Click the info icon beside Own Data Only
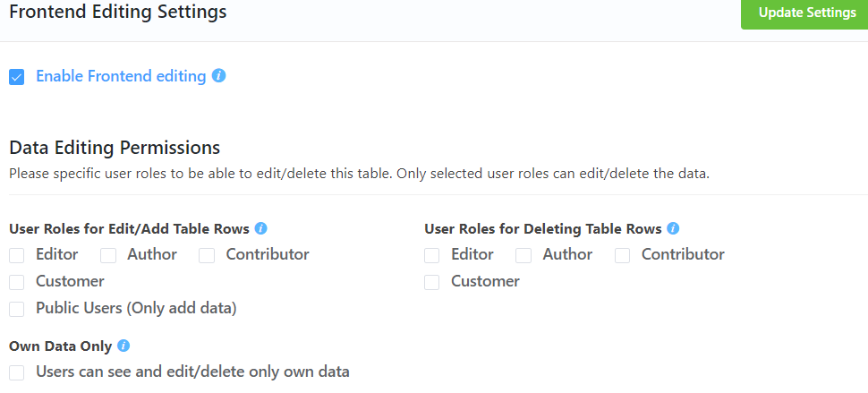The image size is (868, 393). tap(123, 346)
